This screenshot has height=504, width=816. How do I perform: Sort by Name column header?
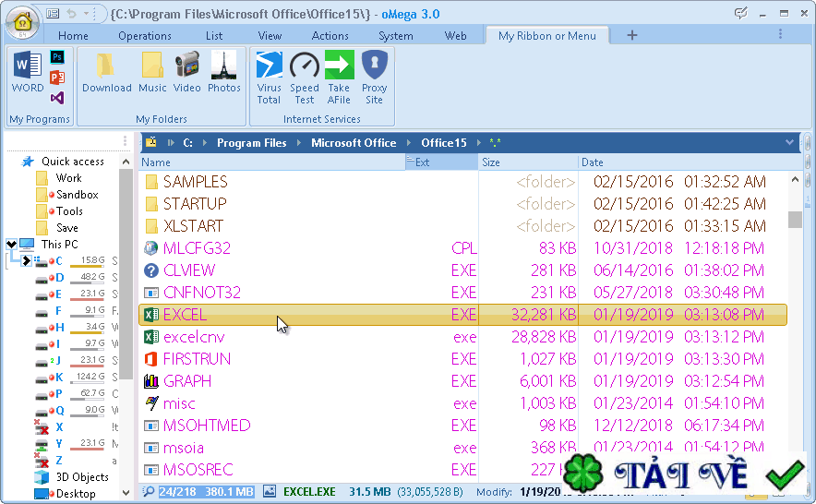click(x=272, y=162)
